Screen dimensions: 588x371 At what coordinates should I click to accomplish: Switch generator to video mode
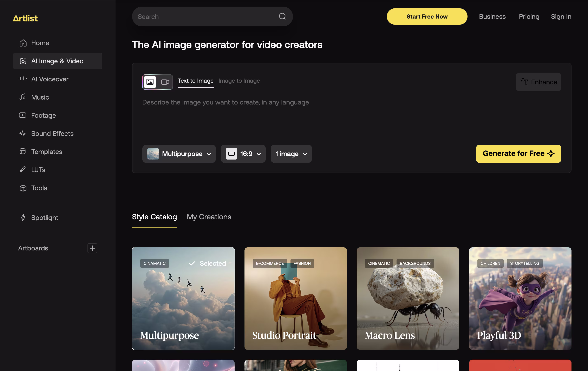point(165,82)
